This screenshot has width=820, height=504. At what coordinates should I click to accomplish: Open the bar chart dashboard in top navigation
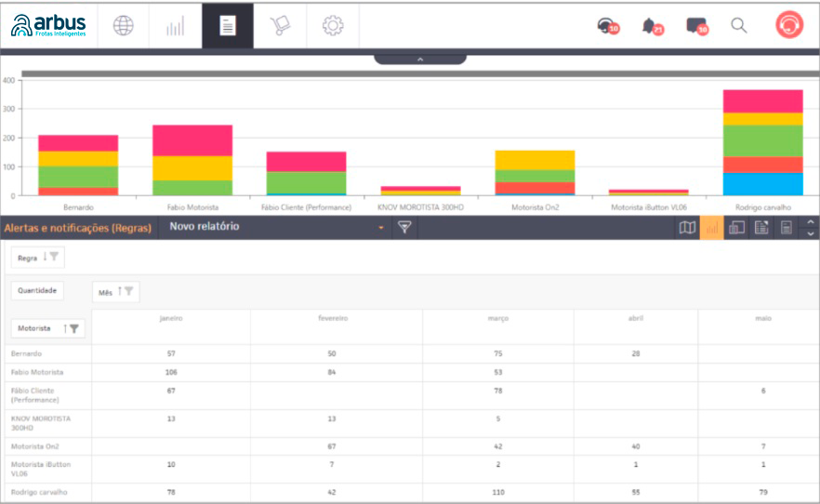pos(175,26)
